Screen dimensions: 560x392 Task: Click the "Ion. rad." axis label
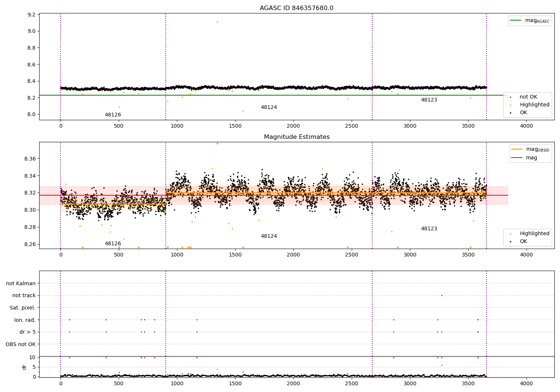tap(25, 320)
